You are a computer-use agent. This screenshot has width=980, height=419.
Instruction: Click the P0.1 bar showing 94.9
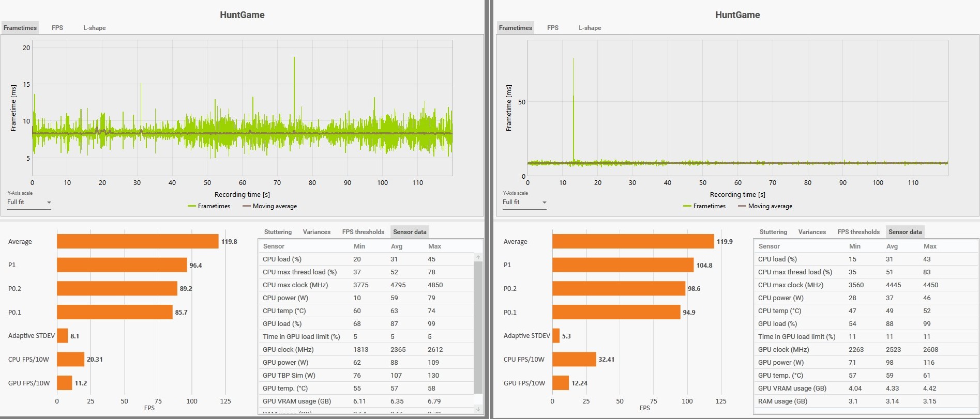[x=616, y=312]
